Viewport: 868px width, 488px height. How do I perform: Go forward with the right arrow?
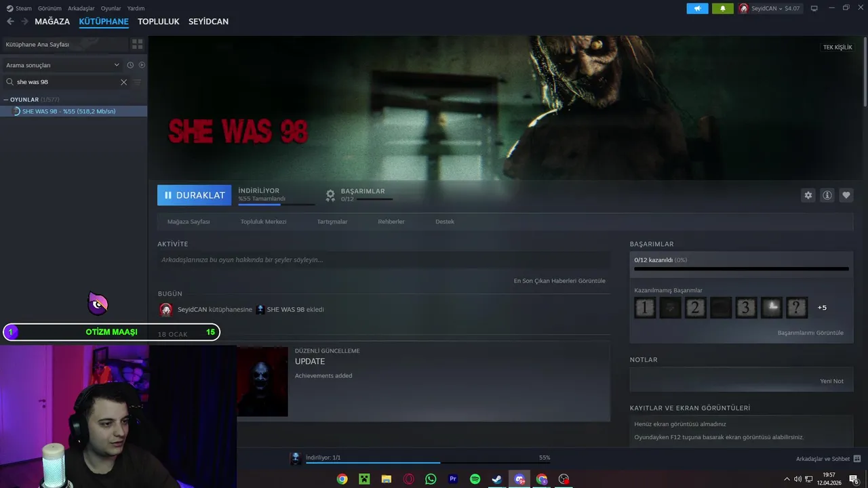pos(24,22)
